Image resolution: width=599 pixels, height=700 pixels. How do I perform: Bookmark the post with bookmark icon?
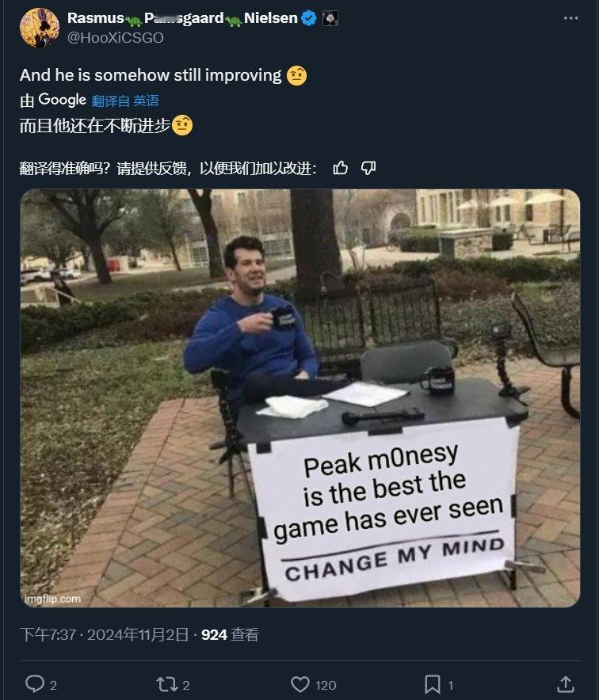(x=432, y=684)
